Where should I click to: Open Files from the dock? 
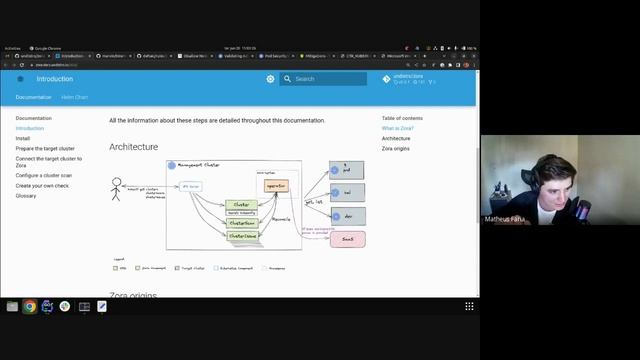pos(12,306)
